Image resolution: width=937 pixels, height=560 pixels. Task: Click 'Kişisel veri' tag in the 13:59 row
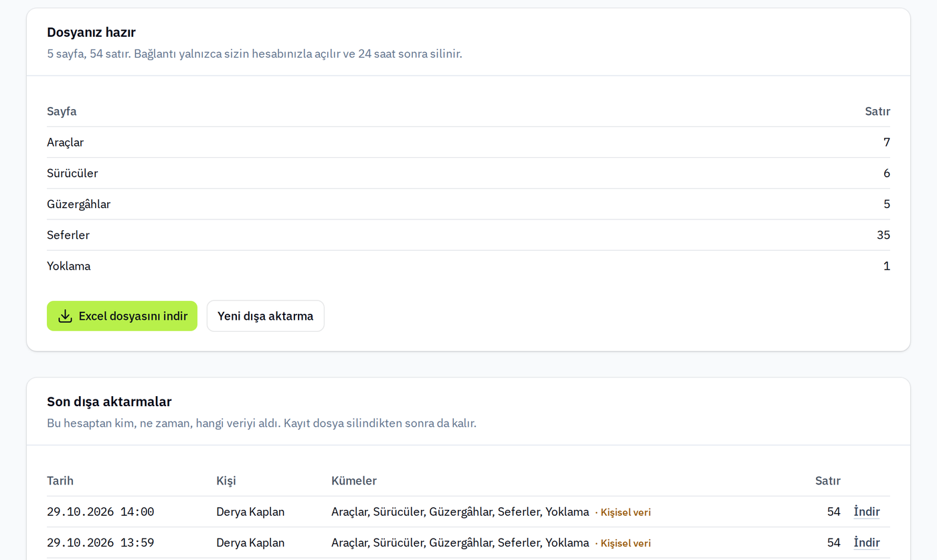pos(625,543)
